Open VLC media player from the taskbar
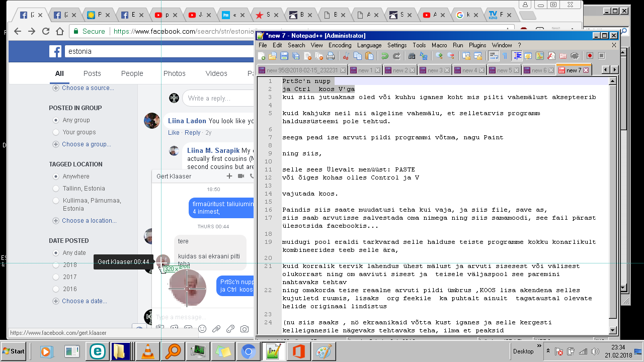 148,351
